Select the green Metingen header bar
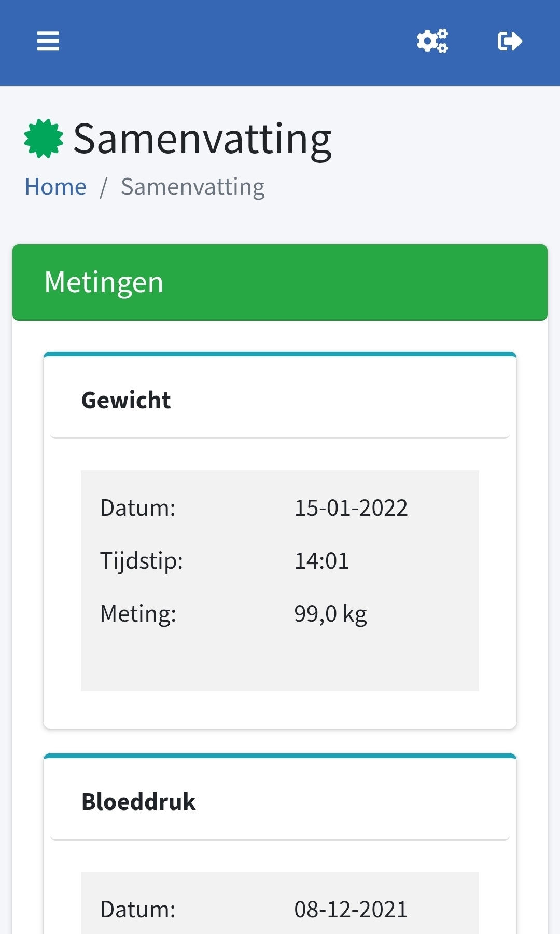The width and height of the screenshot is (560, 934). point(280,282)
